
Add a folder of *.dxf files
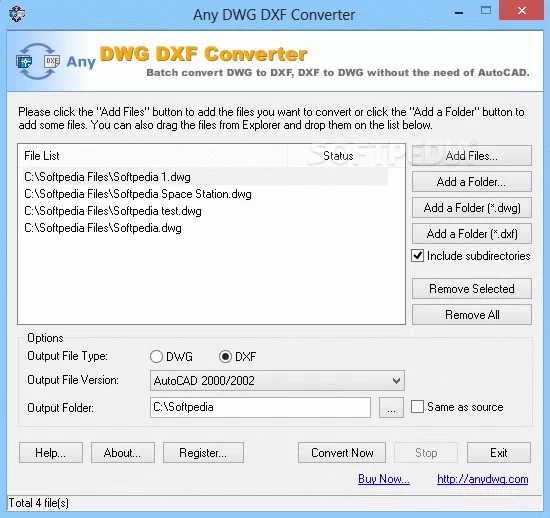[x=472, y=234]
